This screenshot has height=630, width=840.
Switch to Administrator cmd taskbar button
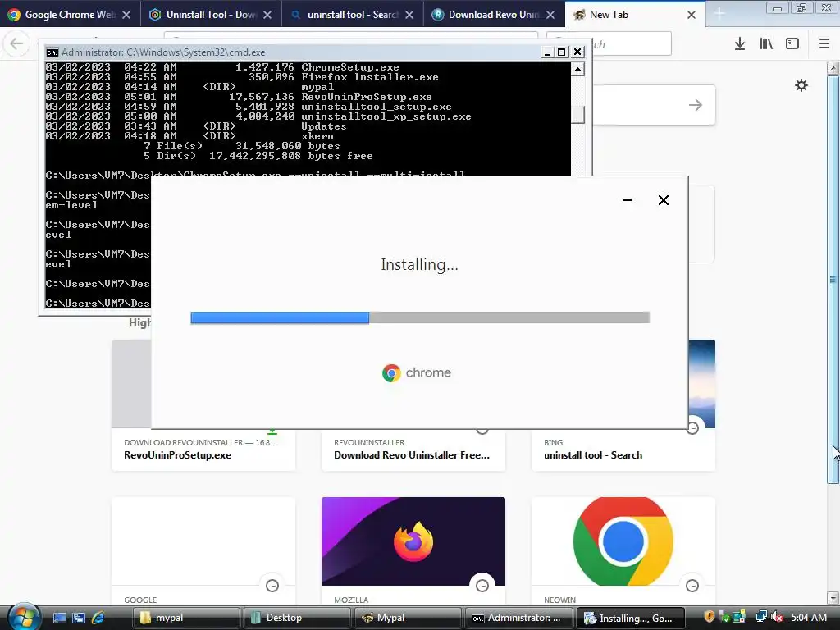[x=518, y=619]
